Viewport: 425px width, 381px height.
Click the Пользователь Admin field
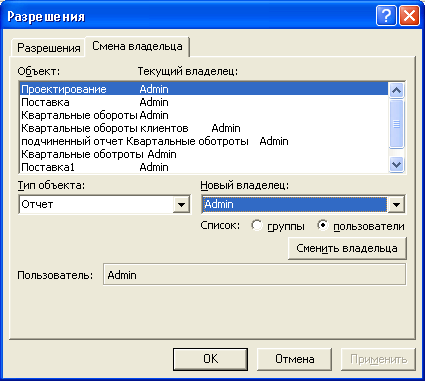255,275
